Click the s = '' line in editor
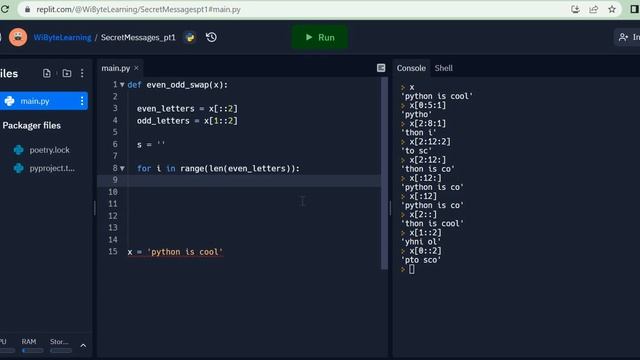Screen dimensions: 640x360 (x=151, y=144)
